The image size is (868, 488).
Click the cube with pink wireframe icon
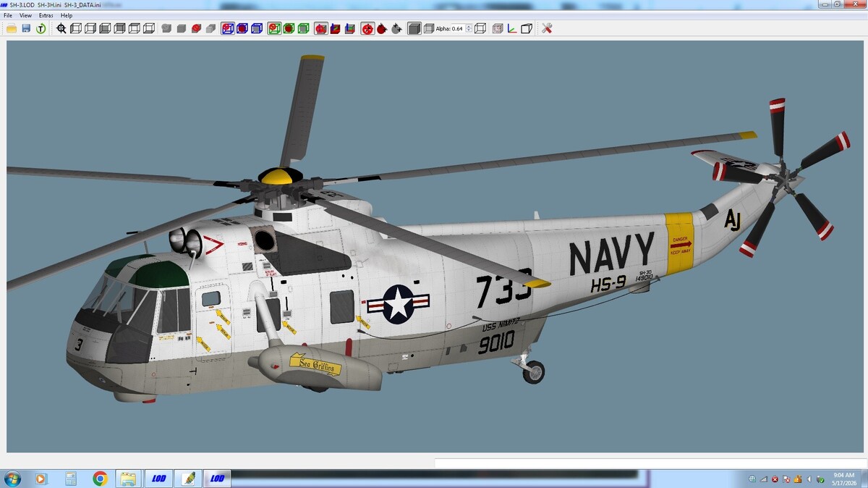coord(498,28)
